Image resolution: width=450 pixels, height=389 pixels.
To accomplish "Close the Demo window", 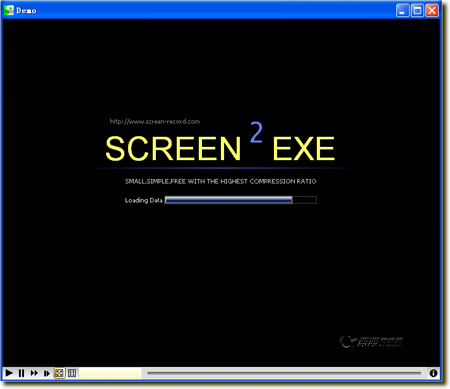I will point(432,11).
